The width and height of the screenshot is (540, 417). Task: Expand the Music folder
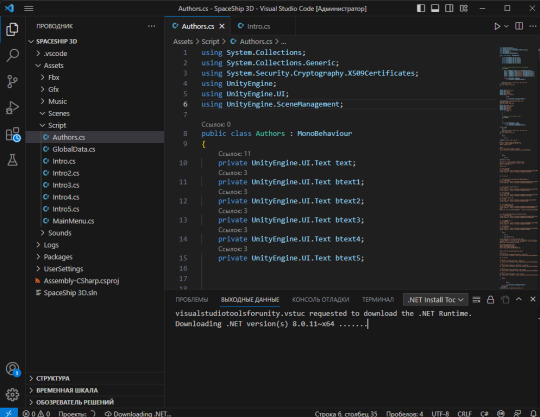pyautogui.click(x=95, y=101)
